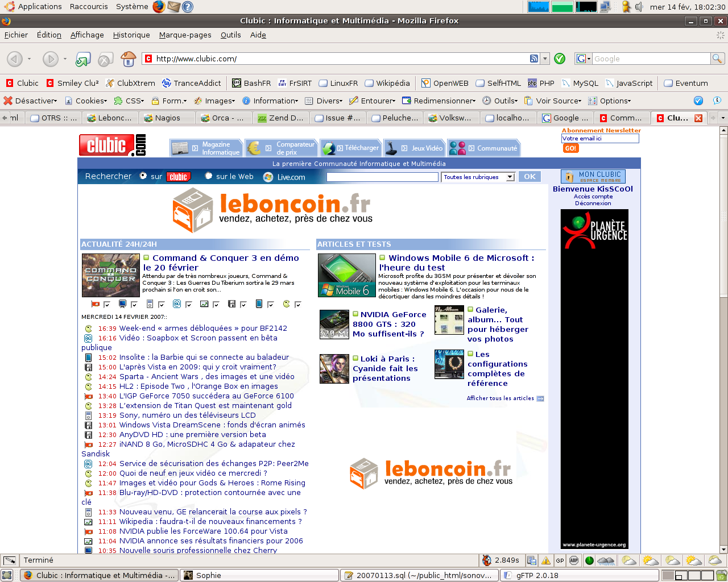Image resolution: width=728 pixels, height=582 pixels.
Task: Switch to the Nagios tab
Action: pyautogui.click(x=167, y=118)
